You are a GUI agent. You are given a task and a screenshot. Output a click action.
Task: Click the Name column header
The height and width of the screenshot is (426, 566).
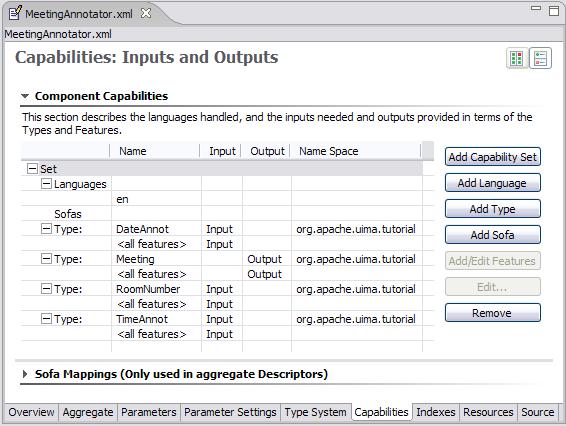coord(155,151)
